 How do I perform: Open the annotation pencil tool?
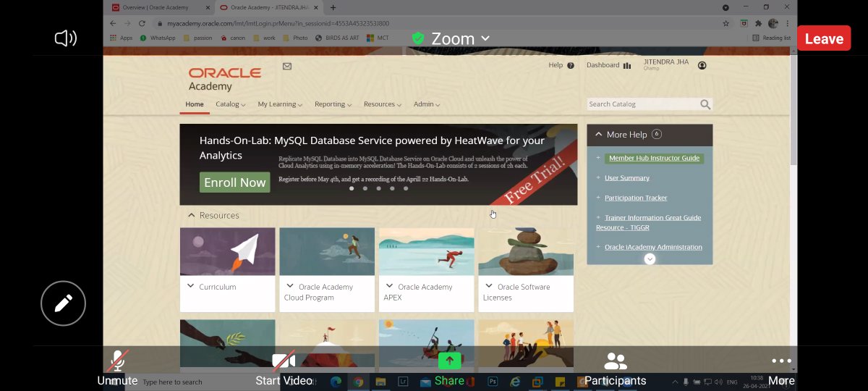tap(64, 303)
